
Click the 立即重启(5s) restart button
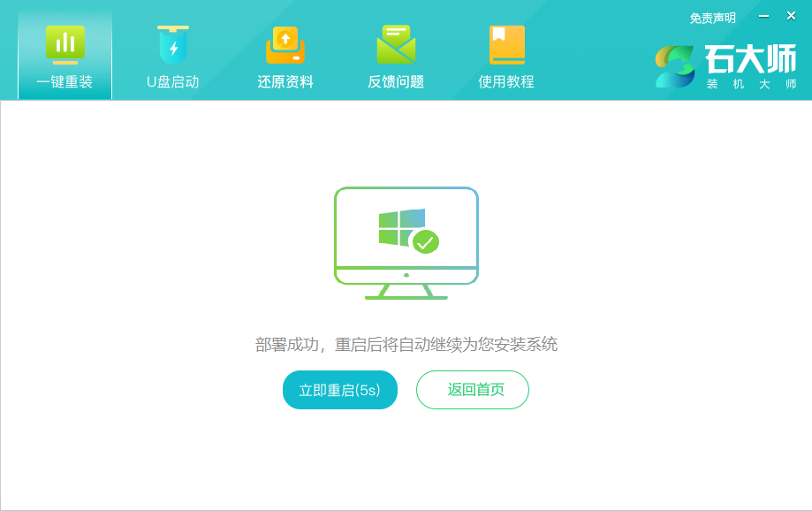point(339,389)
